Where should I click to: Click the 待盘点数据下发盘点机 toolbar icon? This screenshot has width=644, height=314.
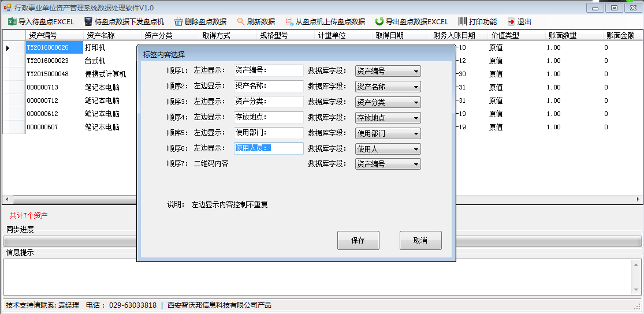(x=88, y=21)
